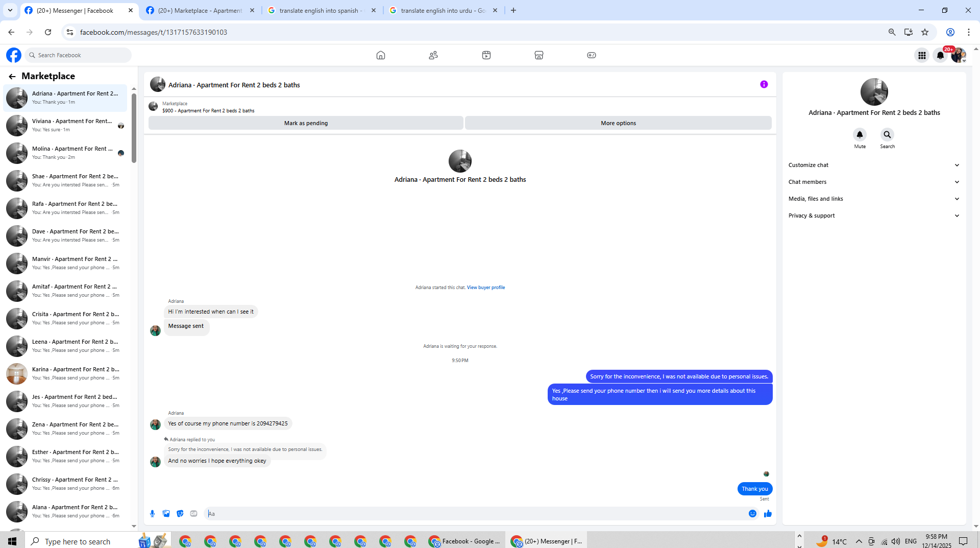Image resolution: width=980 pixels, height=548 pixels.
Task: Open Chrome three-dot menu
Action: click(x=968, y=32)
